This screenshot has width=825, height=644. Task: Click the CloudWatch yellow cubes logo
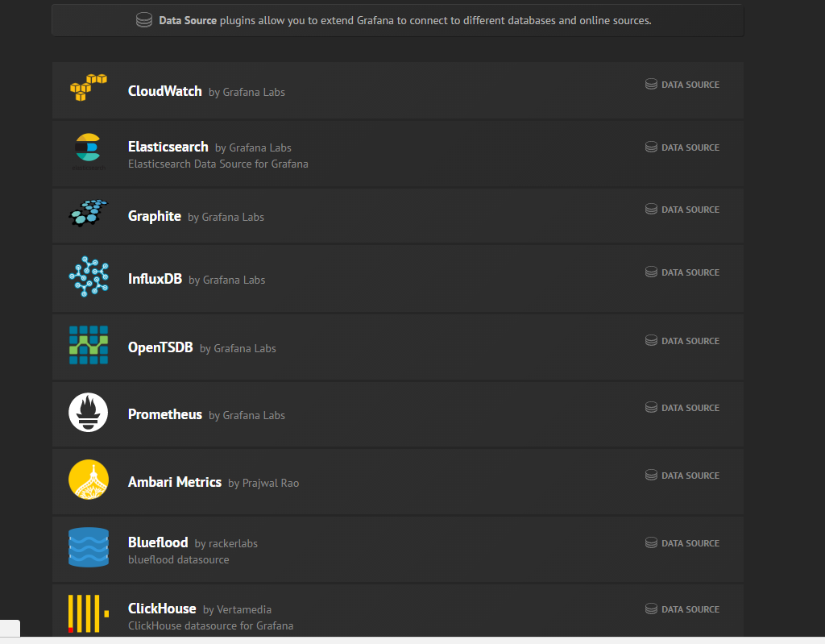89,87
